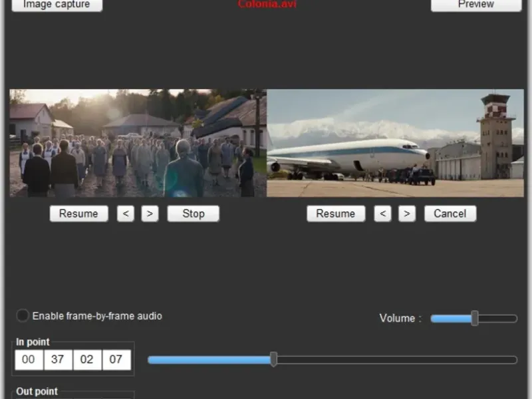
Task: Click the crowd scene video frame
Action: click(x=138, y=143)
